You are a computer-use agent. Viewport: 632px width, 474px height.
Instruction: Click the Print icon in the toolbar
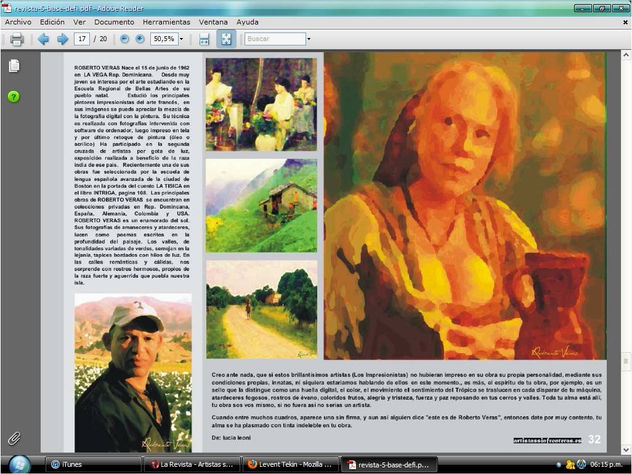17,39
